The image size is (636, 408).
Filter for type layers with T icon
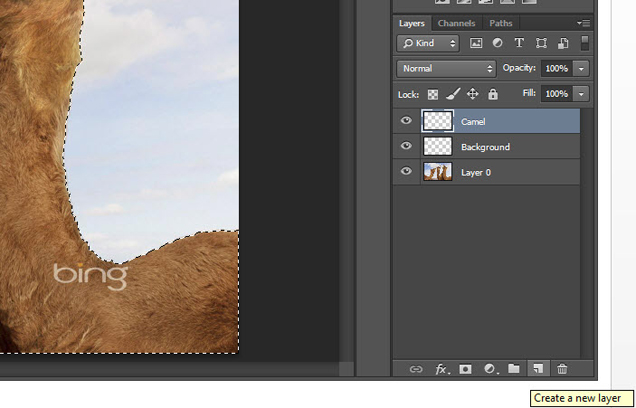pyautogui.click(x=520, y=43)
